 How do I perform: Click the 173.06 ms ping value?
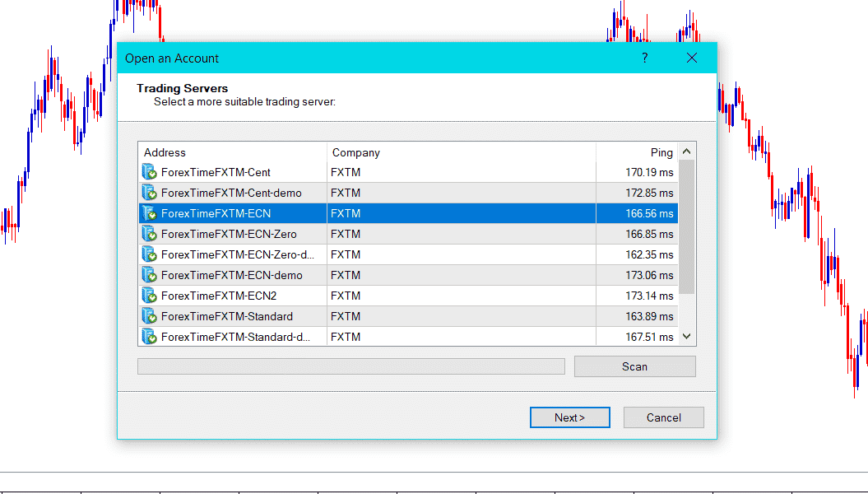click(649, 275)
